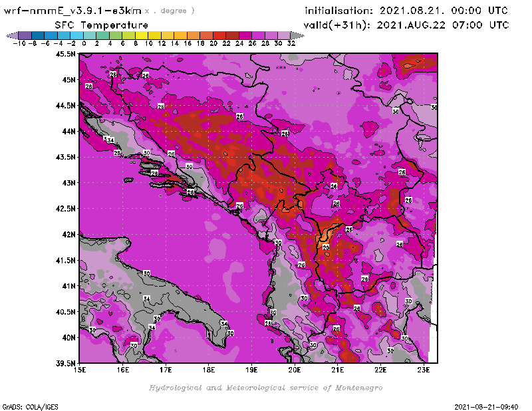Screen dimensions: 532x411
Task: Open Hydrological and Meteorological service of Montenegro credit
Action: click(x=265, y=388)
